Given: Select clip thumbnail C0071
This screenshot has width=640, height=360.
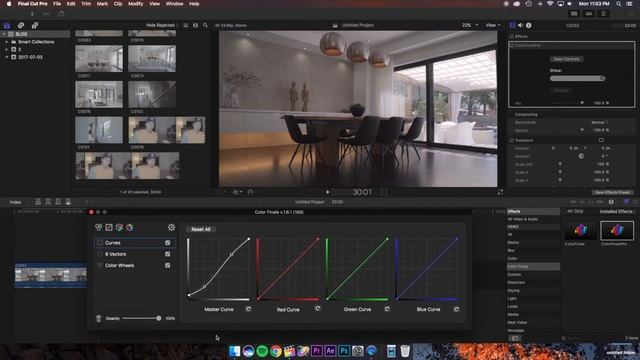Looking at the screenshot, I should click(99, 58).
